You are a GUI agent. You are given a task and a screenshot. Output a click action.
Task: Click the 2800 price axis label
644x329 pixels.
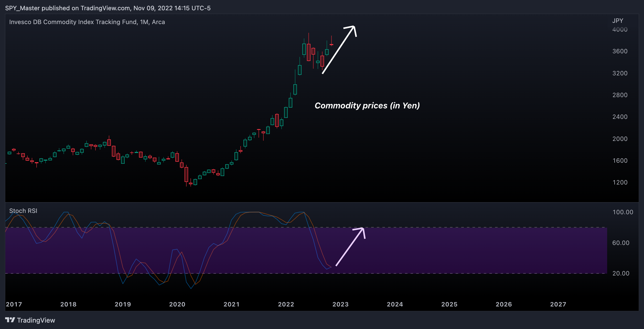coord(620,95)
